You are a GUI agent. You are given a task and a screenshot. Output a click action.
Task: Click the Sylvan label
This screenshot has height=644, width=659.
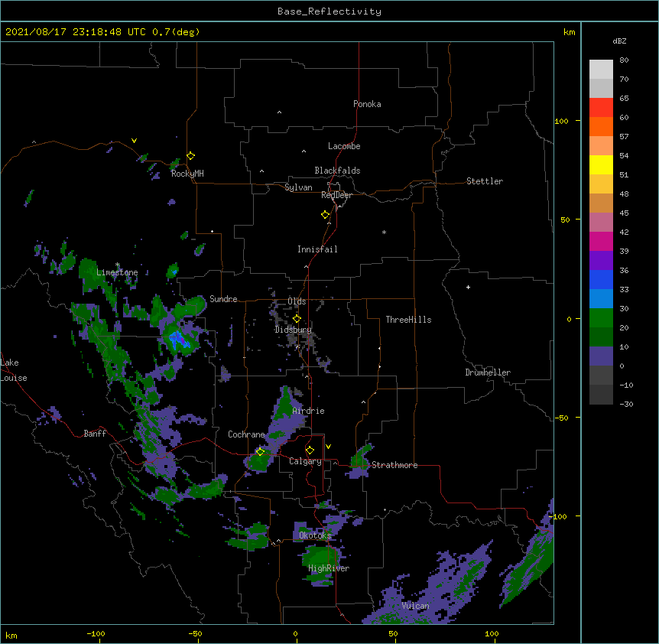[x=298, y=187]
